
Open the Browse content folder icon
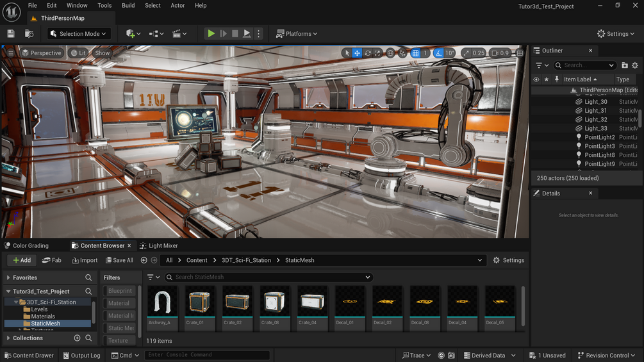(x=29, y=34)
